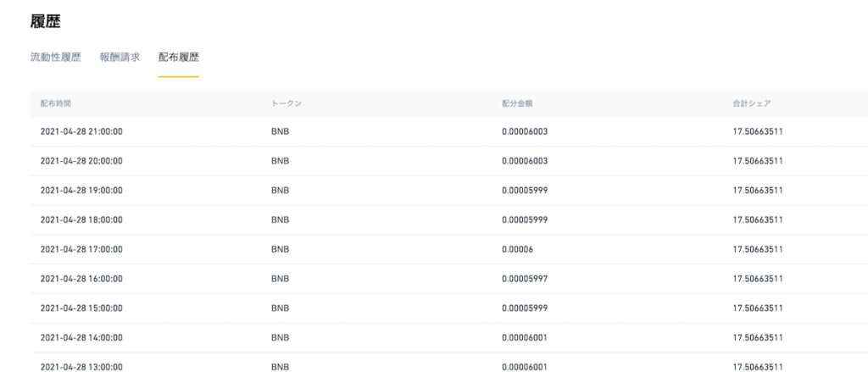868x372 pixels.
Task: Click the トークン column header
Action: click(287, 103)
